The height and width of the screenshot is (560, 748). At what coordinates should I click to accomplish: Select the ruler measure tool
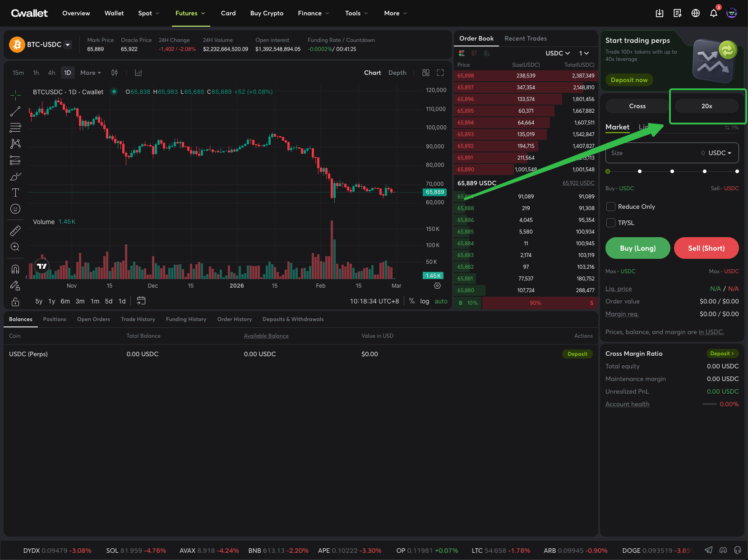pyautogui.click(x=15, y=231)
